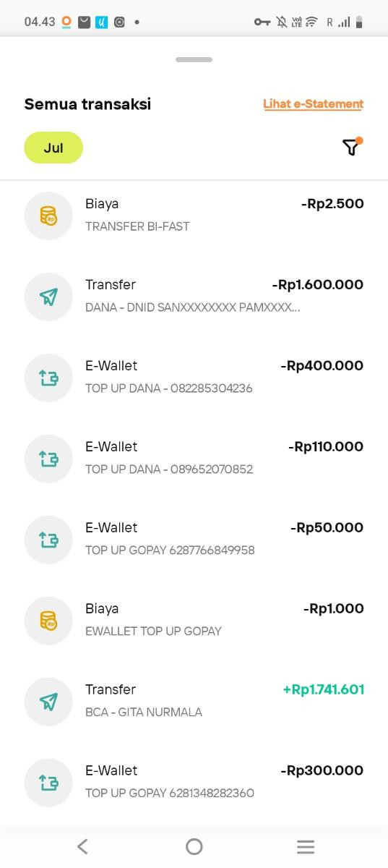The width and height of the screenshot is (388, 868).
Task: Tap the paper plane icon for DANA transfer
Action: [48, 297]
